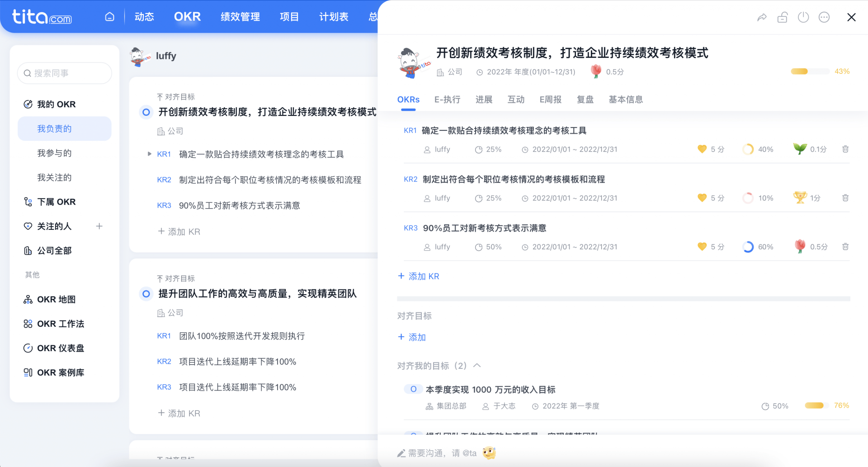
Task: Switch to the E周报 tab
Action: [550, 100]
